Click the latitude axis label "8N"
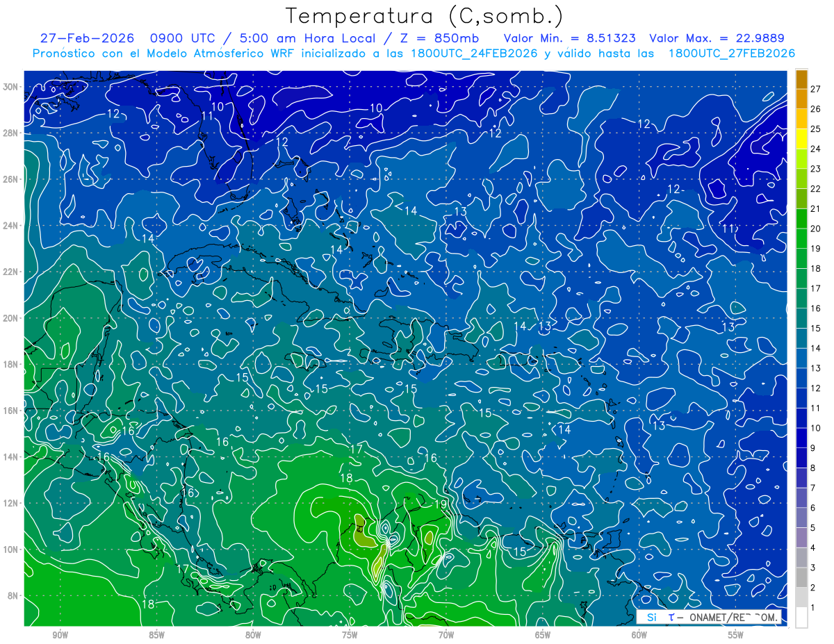The image size is (834, 644). point(13,595)
